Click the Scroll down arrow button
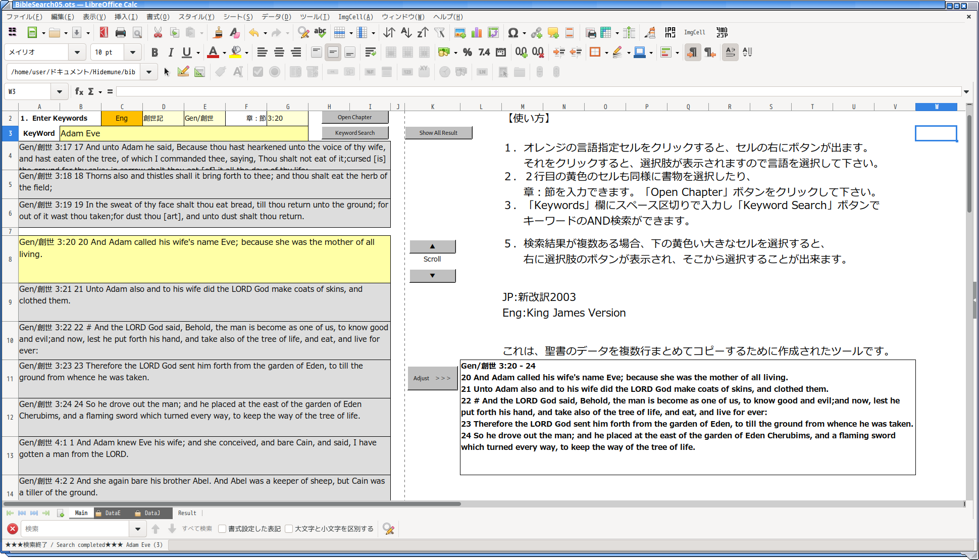979x560 pixels. [x=432, y=276]
